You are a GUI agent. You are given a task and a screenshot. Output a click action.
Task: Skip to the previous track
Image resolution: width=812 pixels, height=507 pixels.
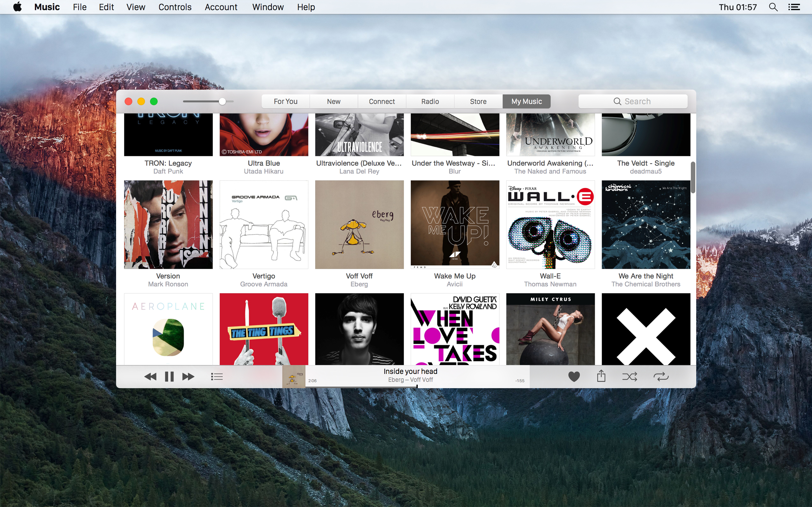[150, 376]
